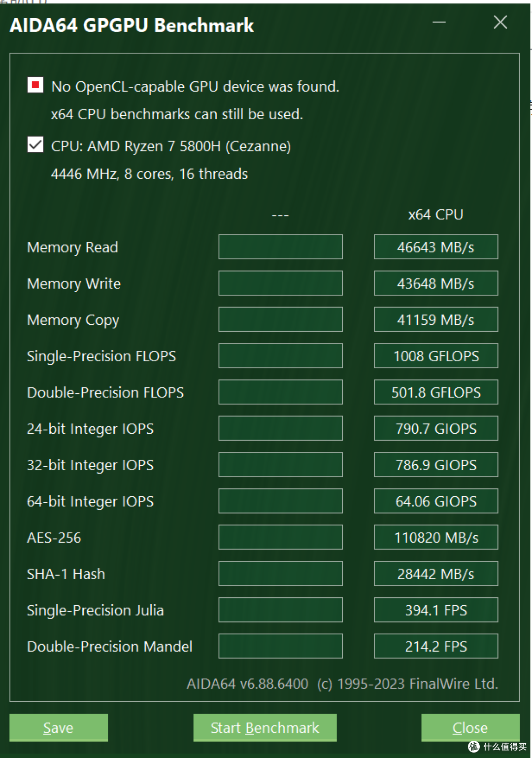Toggle the OpenCL GPU device checkbox

coord(35,85)
